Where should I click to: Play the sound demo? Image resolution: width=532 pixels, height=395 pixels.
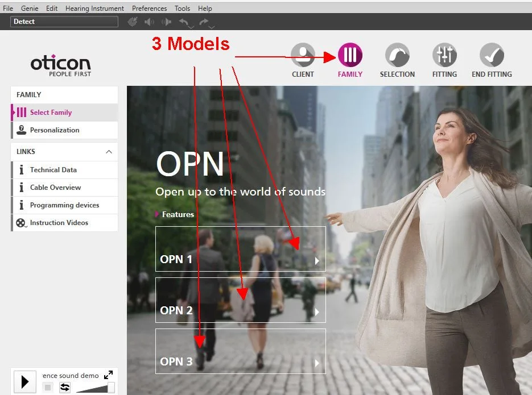pos(25,382)
